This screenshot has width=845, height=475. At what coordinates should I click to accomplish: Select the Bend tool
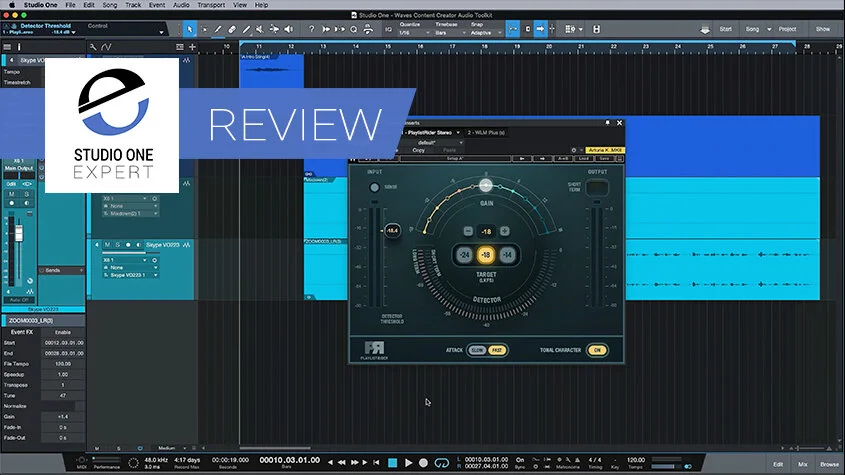pos(274,29)
